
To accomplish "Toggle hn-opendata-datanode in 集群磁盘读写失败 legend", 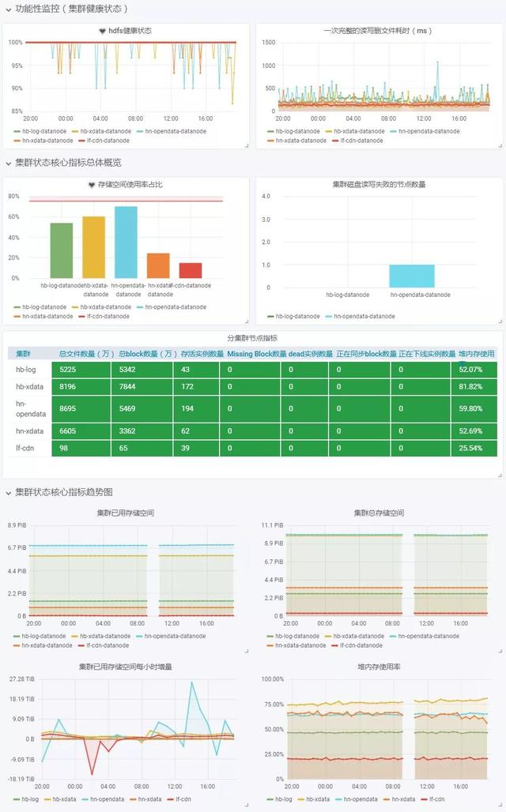I will point(364,317).
